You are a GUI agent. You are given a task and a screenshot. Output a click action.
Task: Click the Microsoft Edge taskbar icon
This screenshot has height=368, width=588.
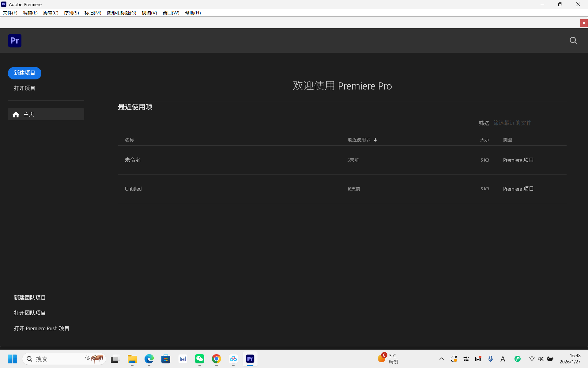[x=149, y=359]
